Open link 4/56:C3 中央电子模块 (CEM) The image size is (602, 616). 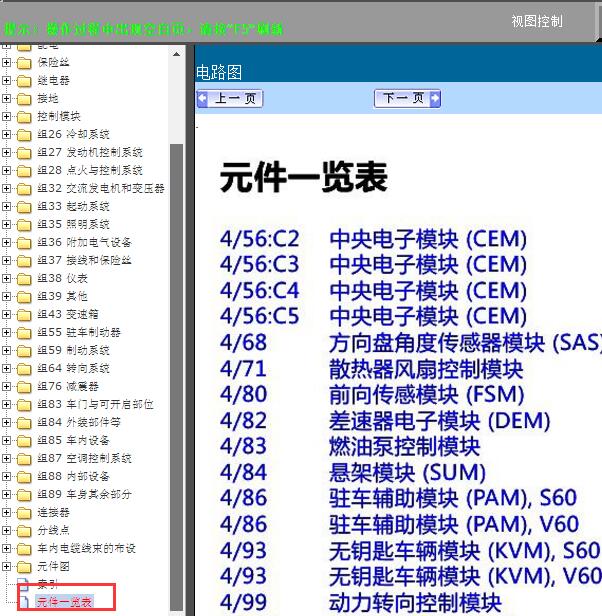373,264
